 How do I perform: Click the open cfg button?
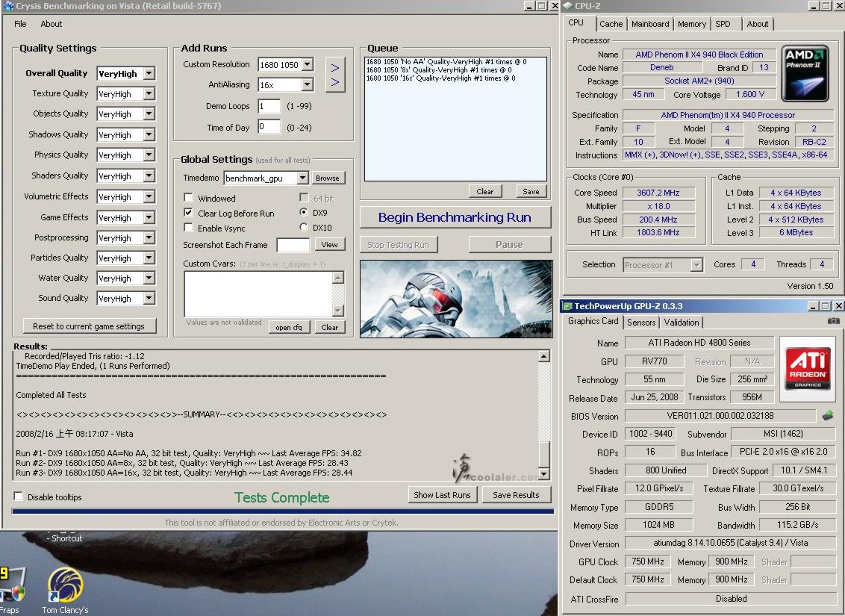290,327
